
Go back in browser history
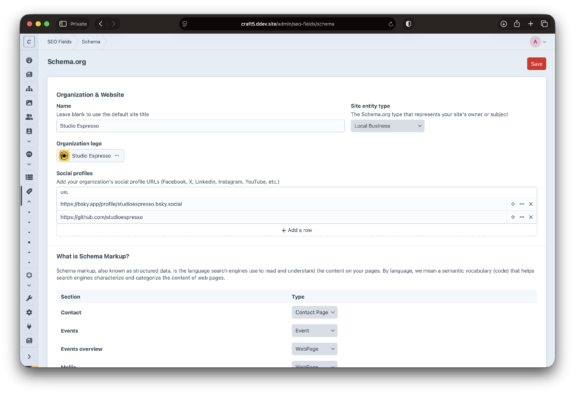point(100,24)
